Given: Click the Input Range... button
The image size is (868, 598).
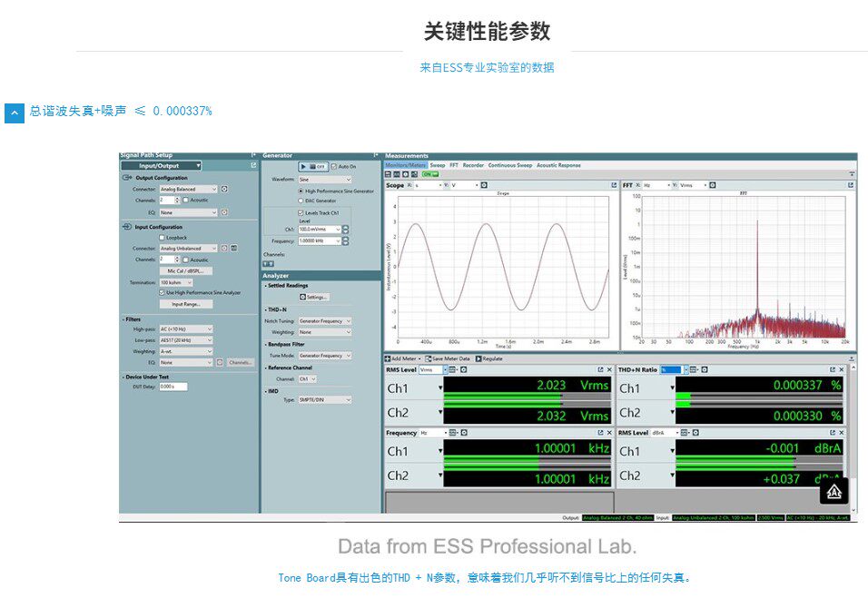Looking at the screenshot, I should (186, 304).
